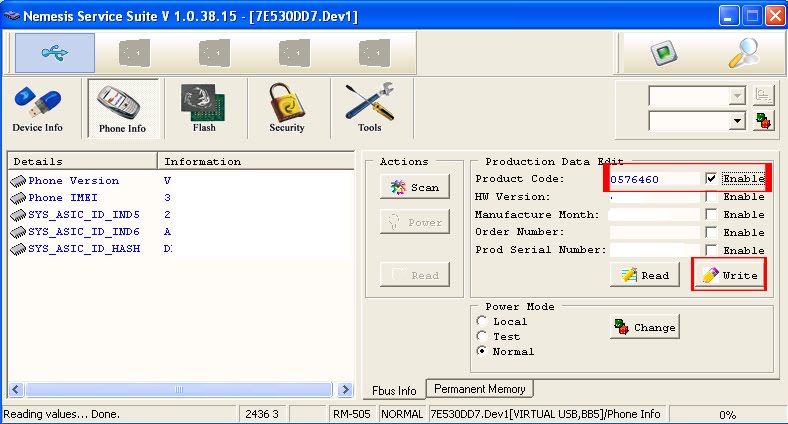
Task: Switch to the Fbus Info tab
Action: (x=394, y=390)
